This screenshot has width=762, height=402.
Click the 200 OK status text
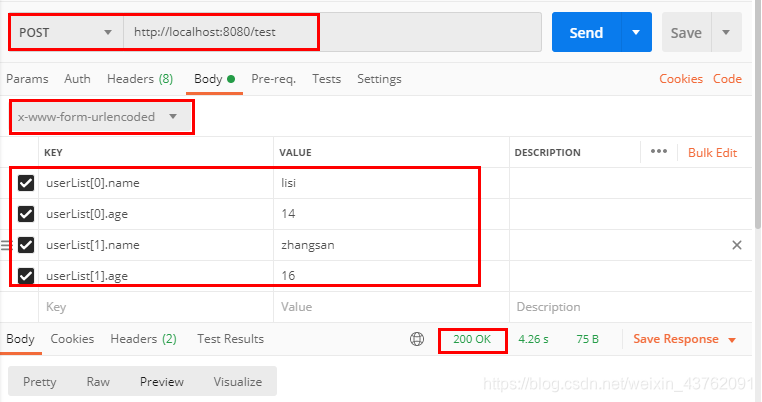coord(472,339)
